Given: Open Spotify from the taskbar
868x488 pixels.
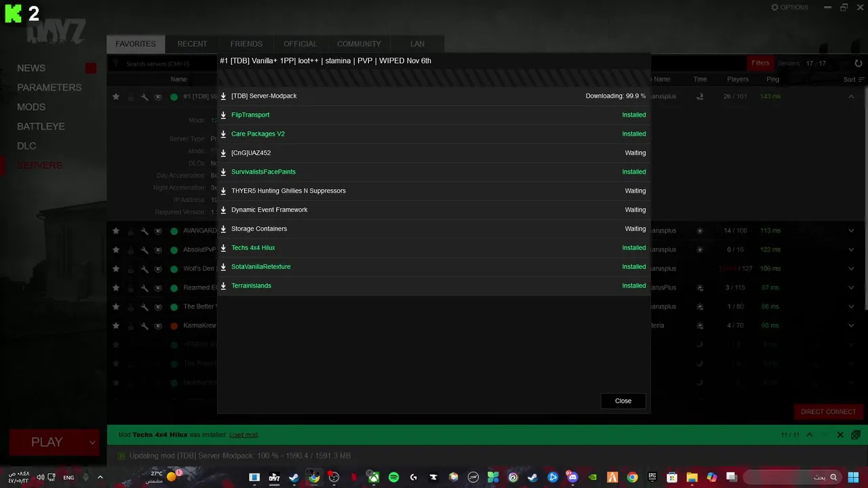Looking at the screenshot, I should tap(393, 477).
